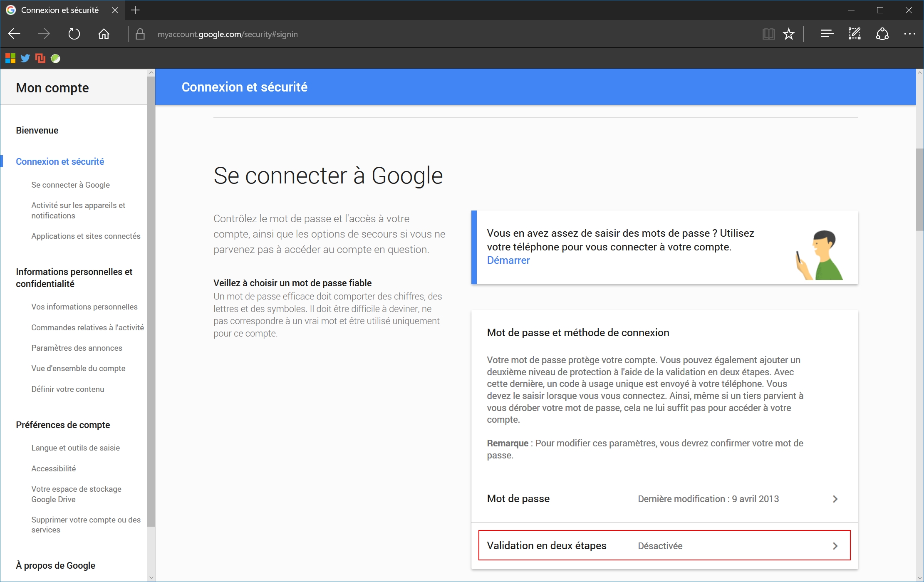The width and height of the screenshot is (924, 582).
Task: Click the Se connecter à Google heading
Action: point(328,176)
